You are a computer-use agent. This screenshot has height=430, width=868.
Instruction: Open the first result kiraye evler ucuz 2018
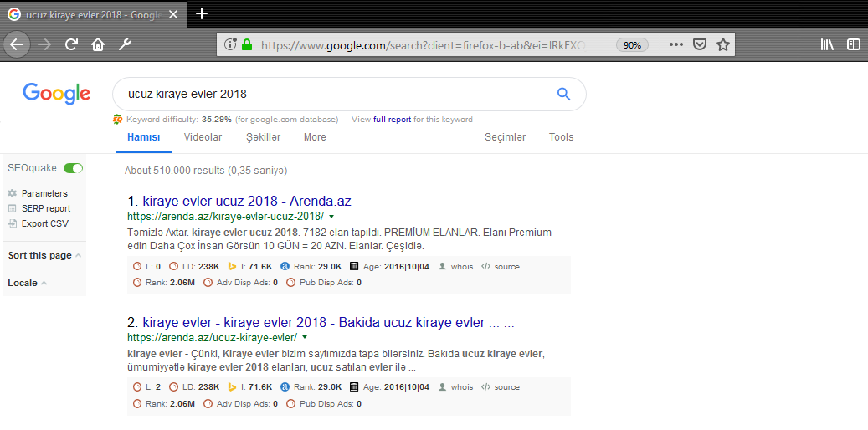pos(247,202)
